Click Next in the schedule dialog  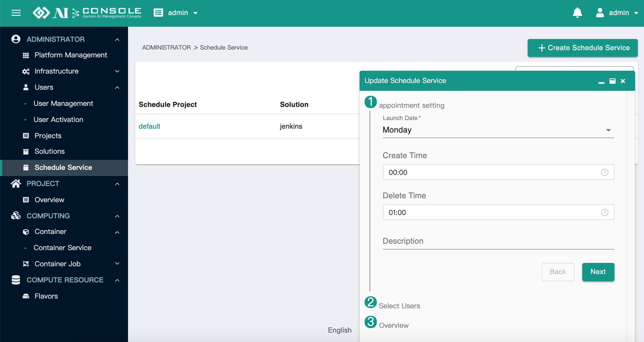pyautogui.click(x=598, y=272)
